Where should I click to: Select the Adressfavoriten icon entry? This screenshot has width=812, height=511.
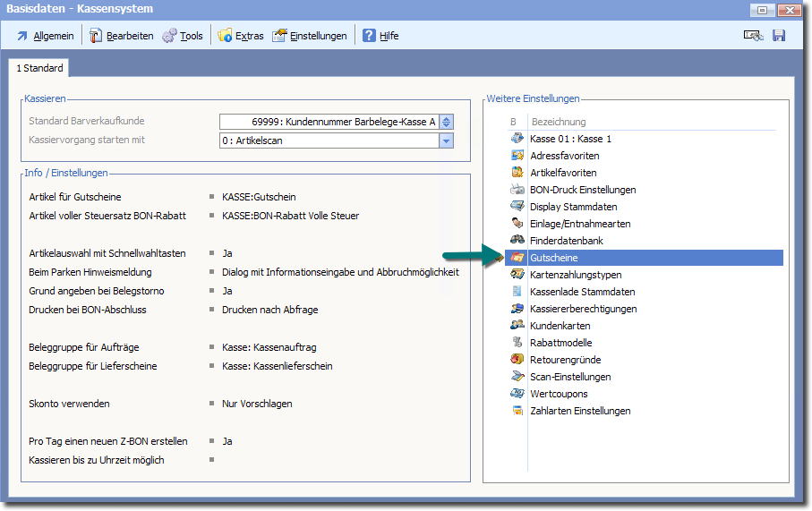[517, 156]
